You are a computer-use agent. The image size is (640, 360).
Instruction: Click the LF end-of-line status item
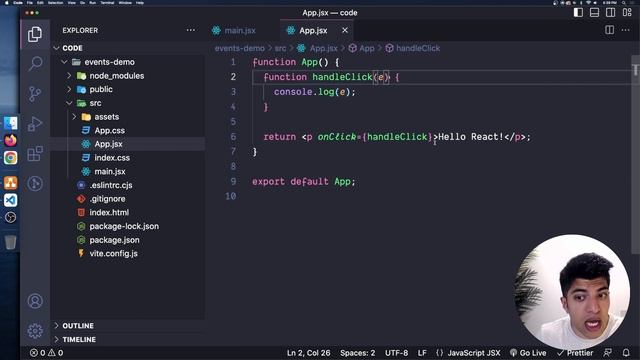[422, 353]
